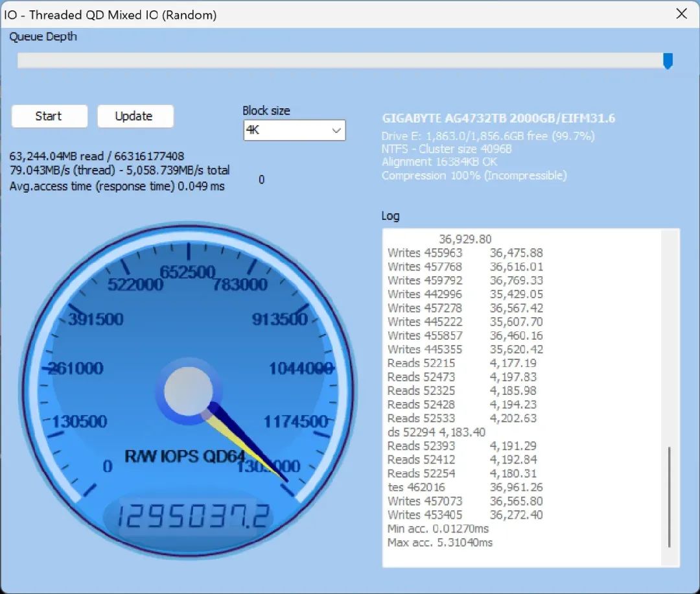The width and height of the screenshot is (700, 594).
Task: Select the "Writes 455963" log entry
Action: pyautogui.click(x=425, y=253)
